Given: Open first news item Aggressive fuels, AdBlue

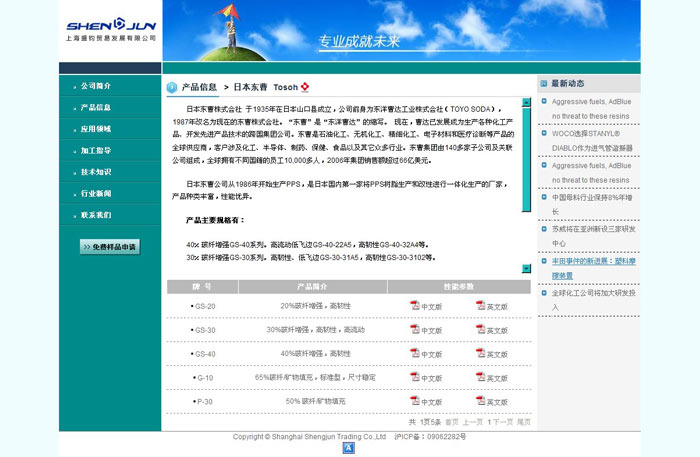Looking at the screenshot, I should 591,109.
